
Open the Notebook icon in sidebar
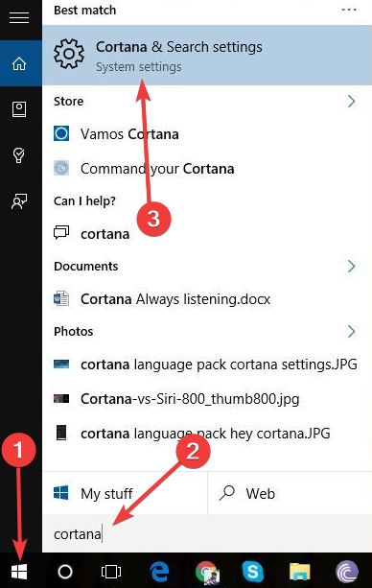point(19,109)
